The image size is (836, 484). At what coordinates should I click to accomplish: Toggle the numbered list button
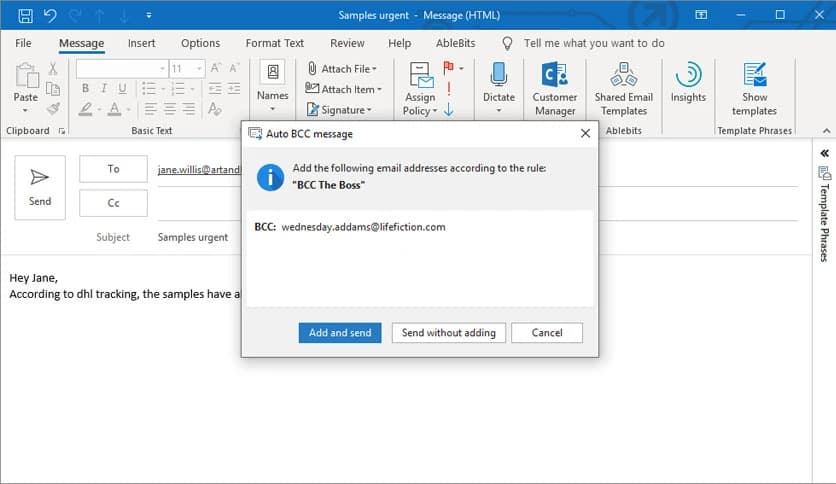point(179,88)
